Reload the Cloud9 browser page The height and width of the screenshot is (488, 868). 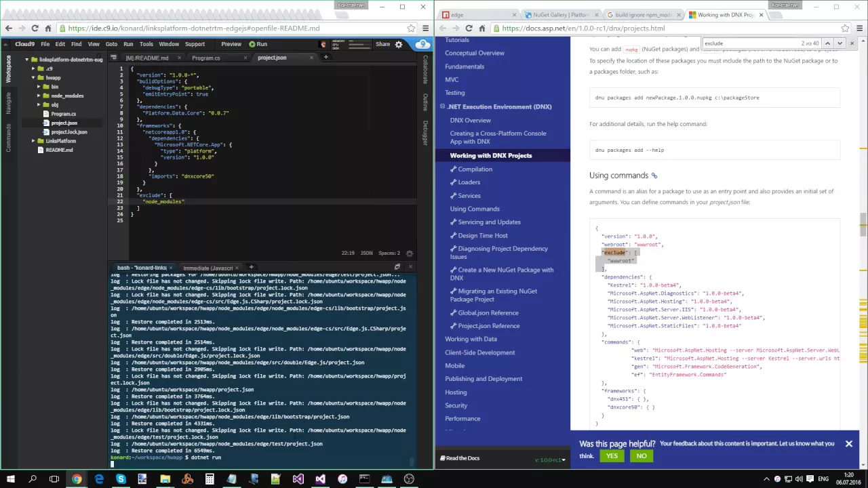tap(35, 28)
